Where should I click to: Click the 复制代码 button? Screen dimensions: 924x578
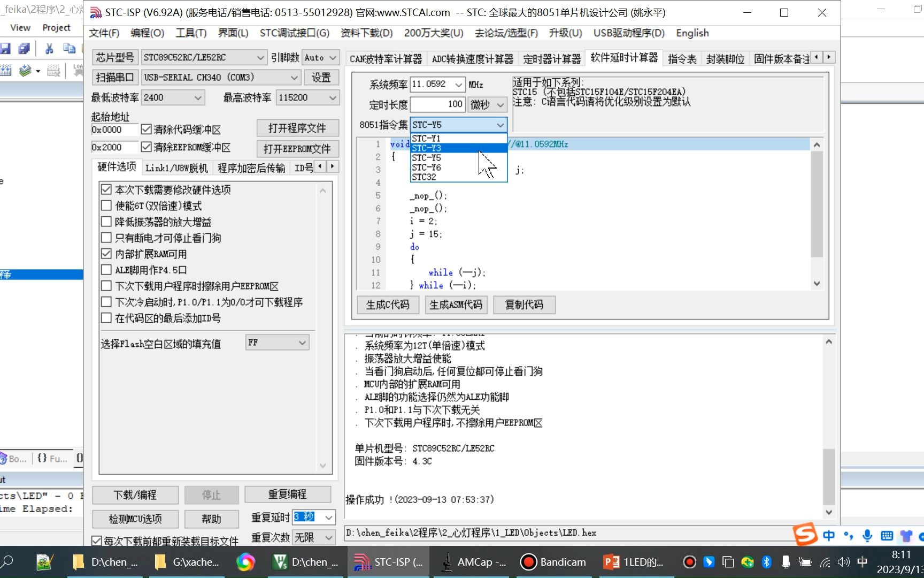click(524, 305)
